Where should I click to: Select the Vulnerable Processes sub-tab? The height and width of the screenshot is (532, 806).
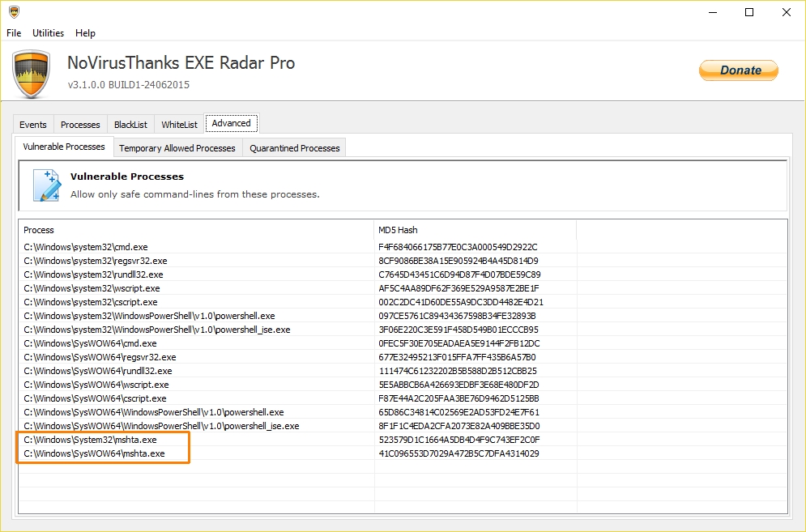[64, 147]
